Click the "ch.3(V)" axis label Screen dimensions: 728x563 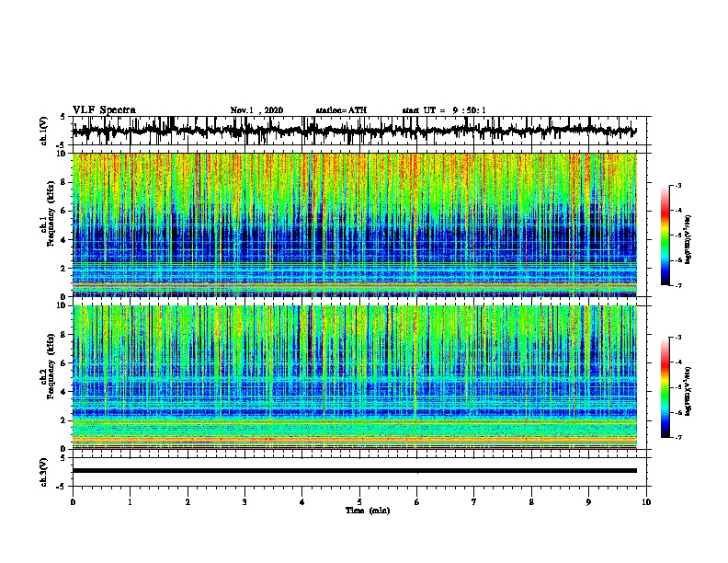pyautogui.click(x=44, y=472)
